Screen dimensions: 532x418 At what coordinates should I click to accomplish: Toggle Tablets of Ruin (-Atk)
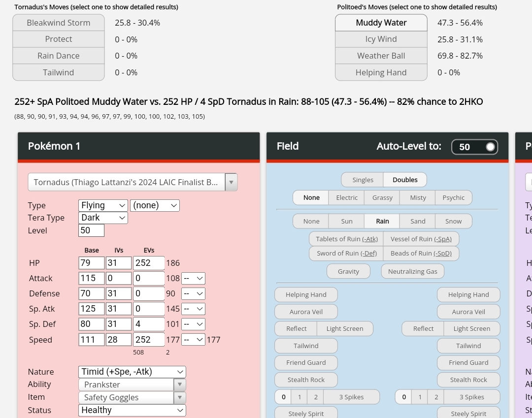click(x=346, y=239)
